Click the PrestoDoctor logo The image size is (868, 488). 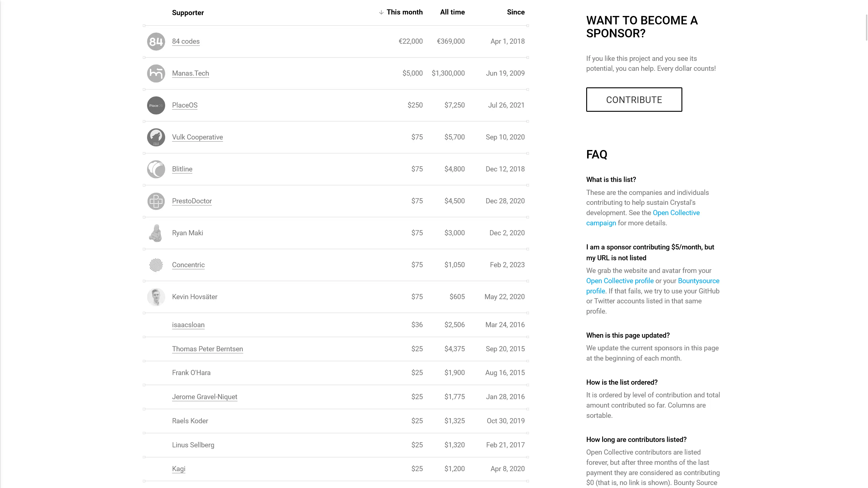(156, 201)
